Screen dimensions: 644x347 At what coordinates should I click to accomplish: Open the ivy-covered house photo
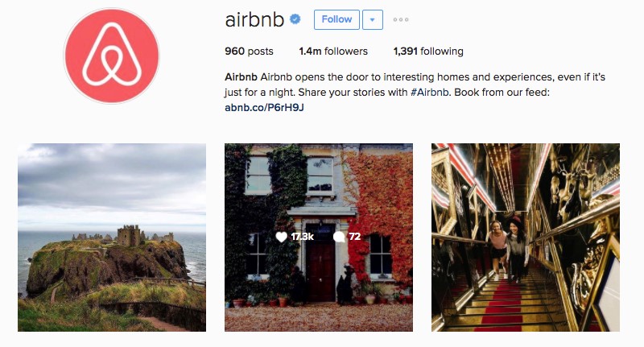pos(319,238)
